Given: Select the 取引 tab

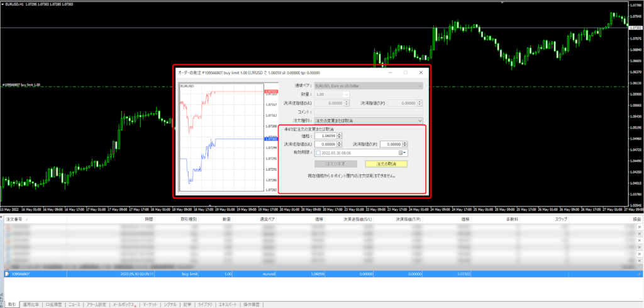Looking at the screenshot, I should (12, 305).
